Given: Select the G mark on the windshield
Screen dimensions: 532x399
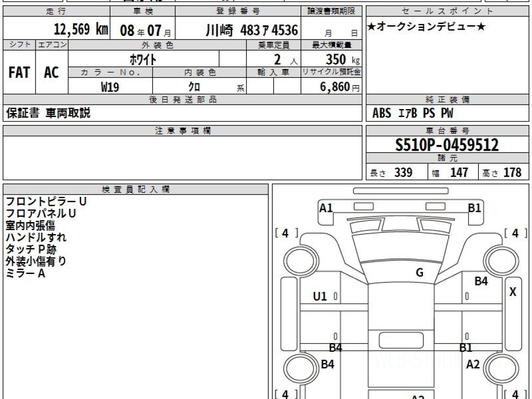Looking at the screenshot, I should pos(419,273).
